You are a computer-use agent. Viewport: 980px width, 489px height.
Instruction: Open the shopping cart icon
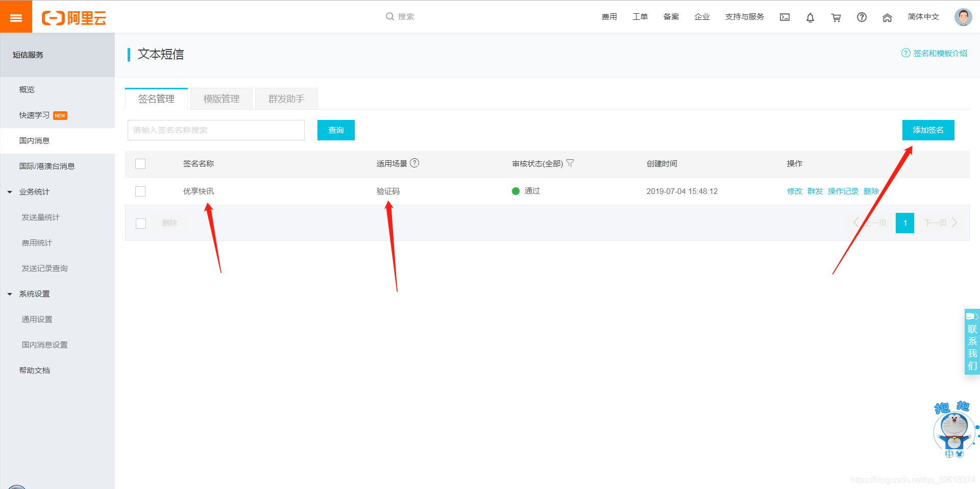tap(836, 17)
